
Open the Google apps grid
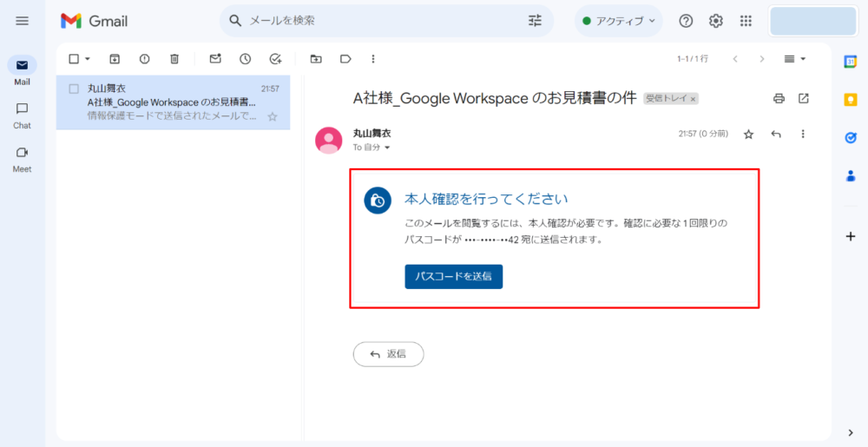click(746, 21)
